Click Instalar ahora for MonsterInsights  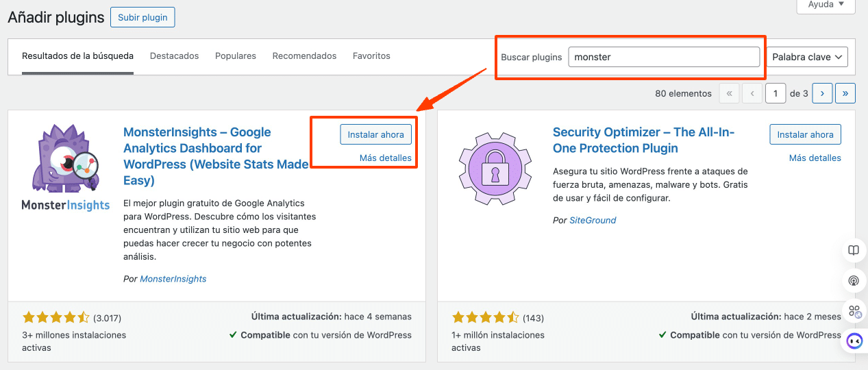click(375, 135)
